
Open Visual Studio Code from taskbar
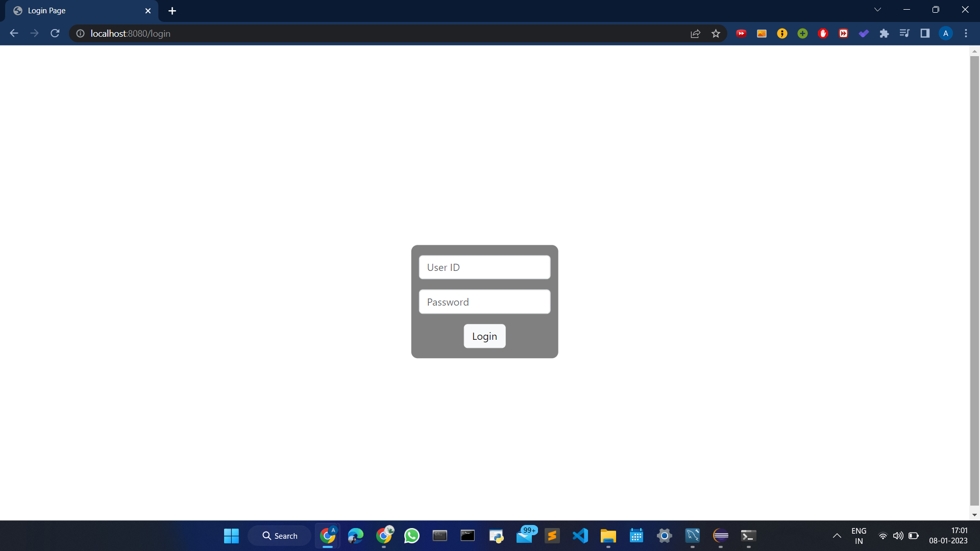[x=580, y=536]
